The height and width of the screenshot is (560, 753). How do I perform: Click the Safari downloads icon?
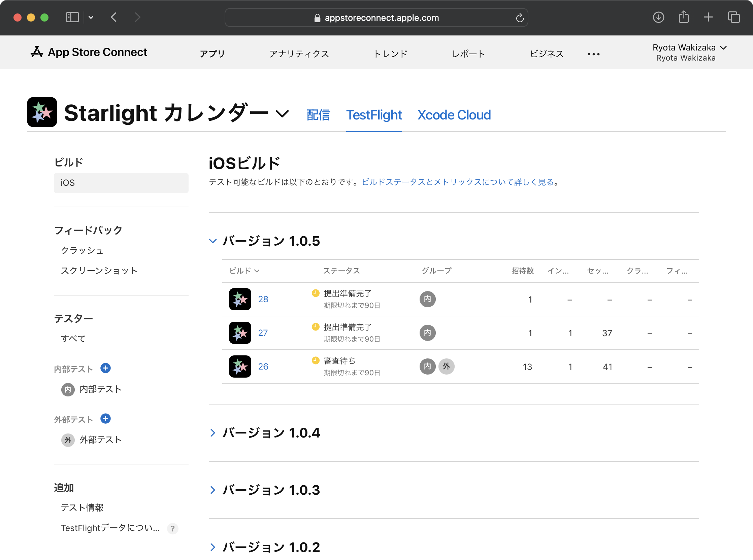click(658, 17)
